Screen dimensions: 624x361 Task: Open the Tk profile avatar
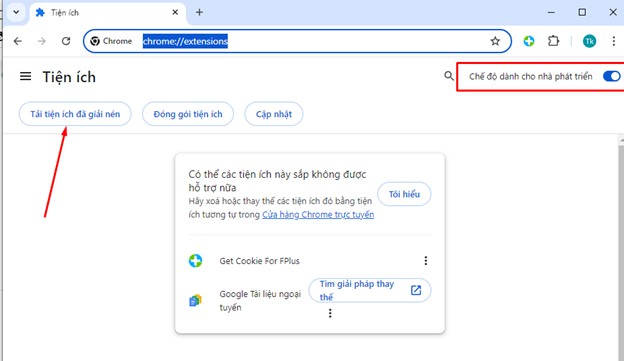pyautogui.click(x=589, y=41)
